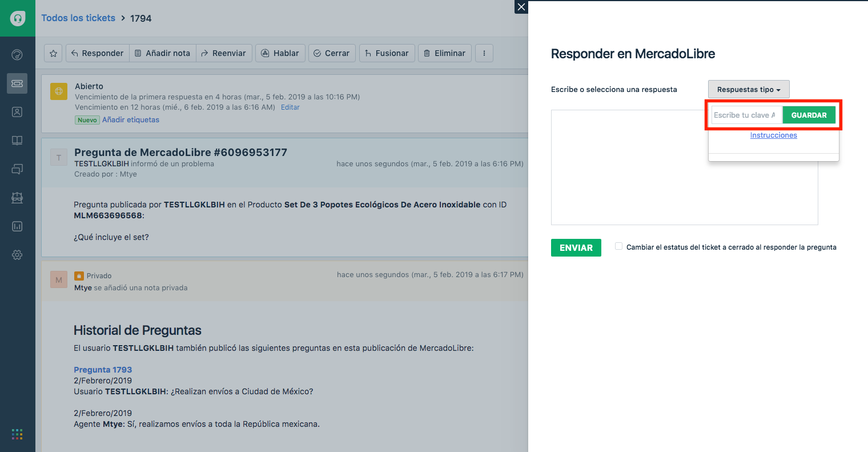Click the Hablar toolbar button
The width and height of the screenshot is (868, 452).
click(x=280, y=53)
